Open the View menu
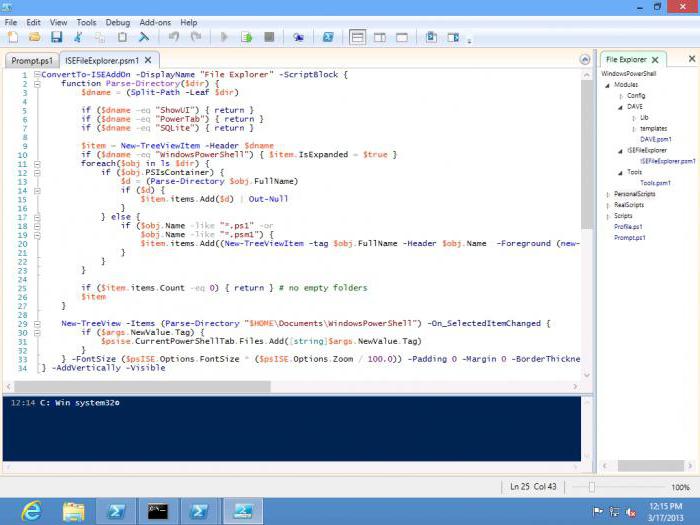This screenshot has height=525, width=700. (x=58, y=22)
